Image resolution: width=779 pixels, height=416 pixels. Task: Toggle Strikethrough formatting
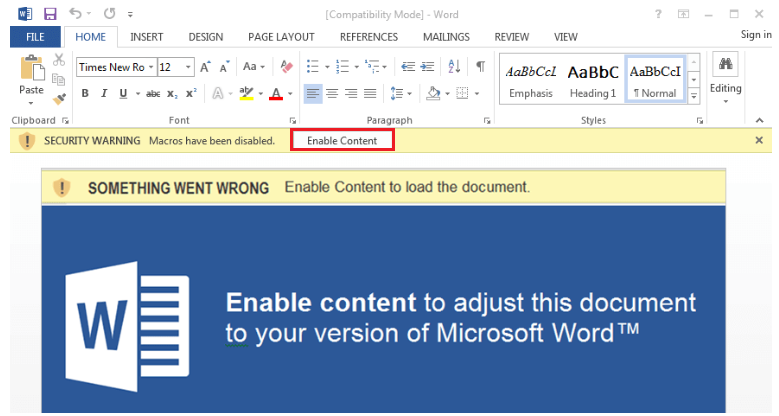(x=153, y=93)
